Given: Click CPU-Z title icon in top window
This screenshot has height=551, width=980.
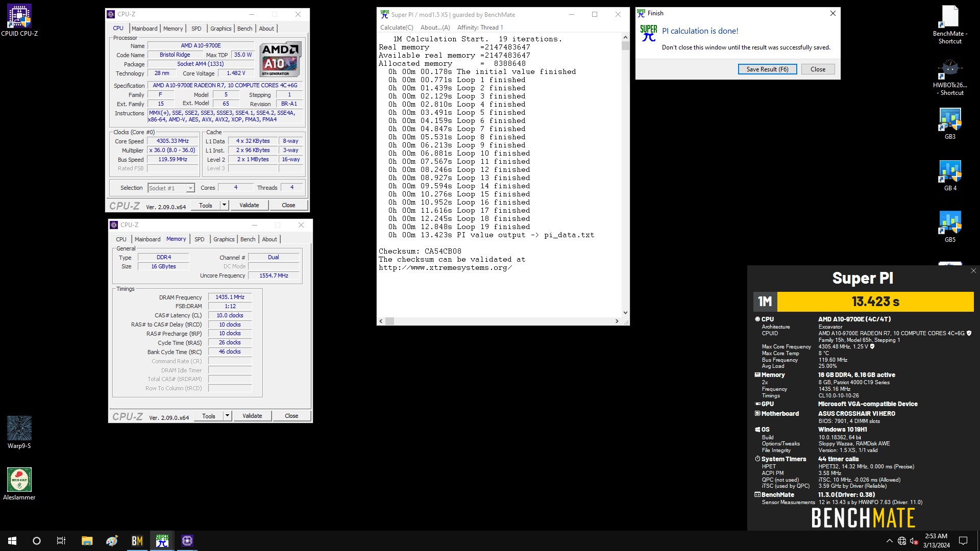Looking at the screenshot, I should [111, 14].
